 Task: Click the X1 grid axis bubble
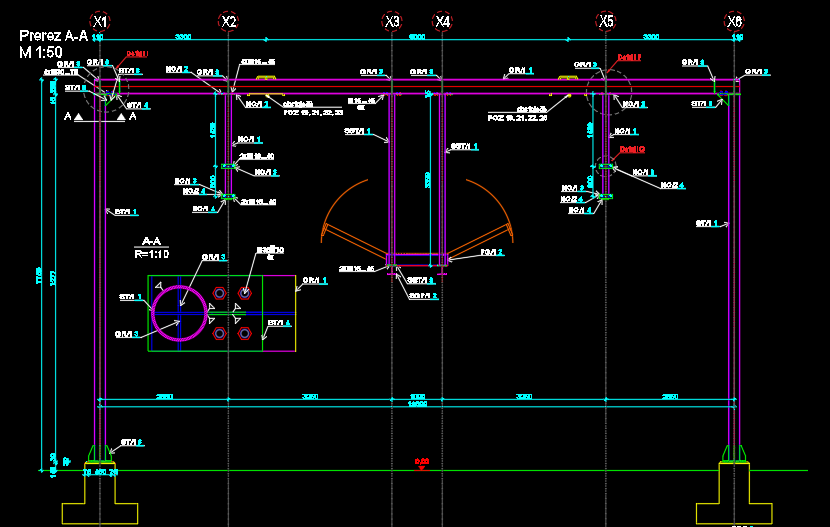99,21
